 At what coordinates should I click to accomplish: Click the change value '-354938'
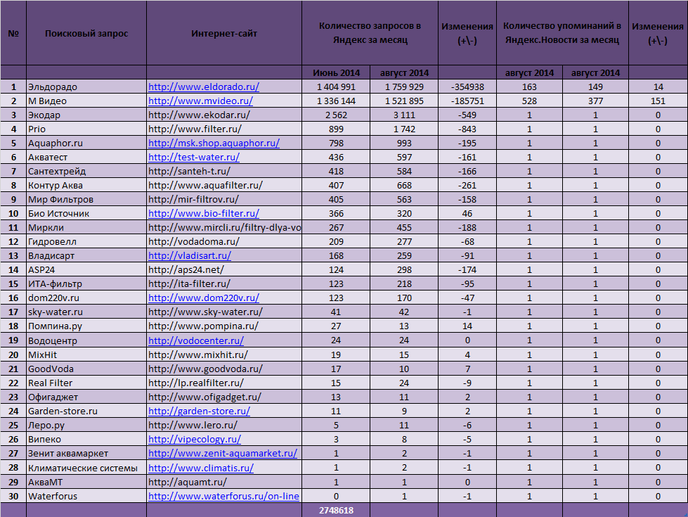(x=467, y=87)
